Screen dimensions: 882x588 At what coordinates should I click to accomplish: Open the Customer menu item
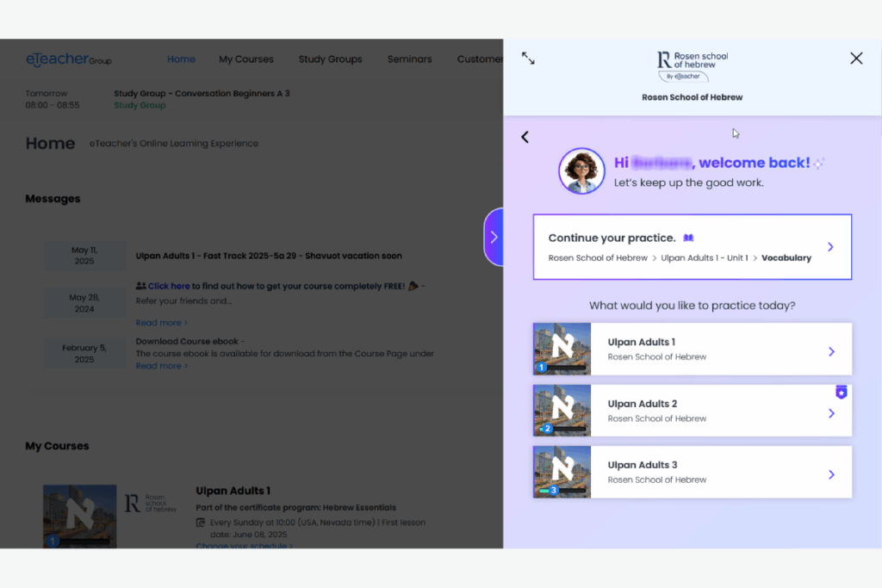pos(480,59)
